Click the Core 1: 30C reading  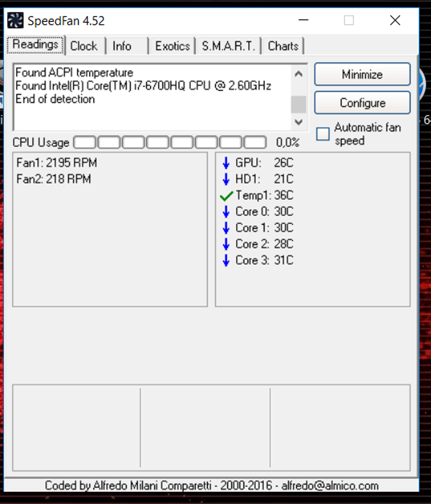(x=264, y=228)
